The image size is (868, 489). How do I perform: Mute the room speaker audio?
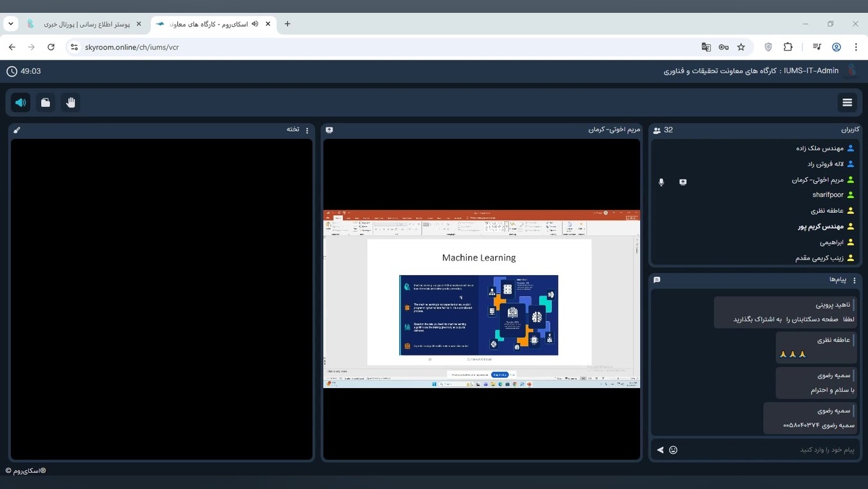pos(21,103)
